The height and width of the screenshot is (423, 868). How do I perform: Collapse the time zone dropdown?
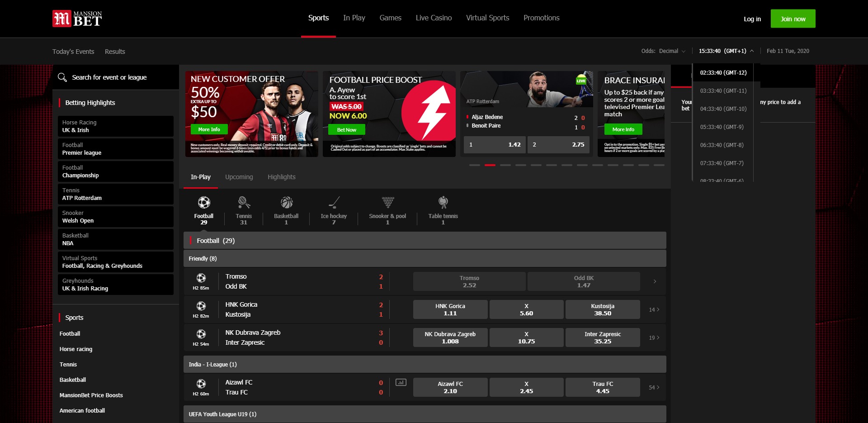tap(726, 51)
